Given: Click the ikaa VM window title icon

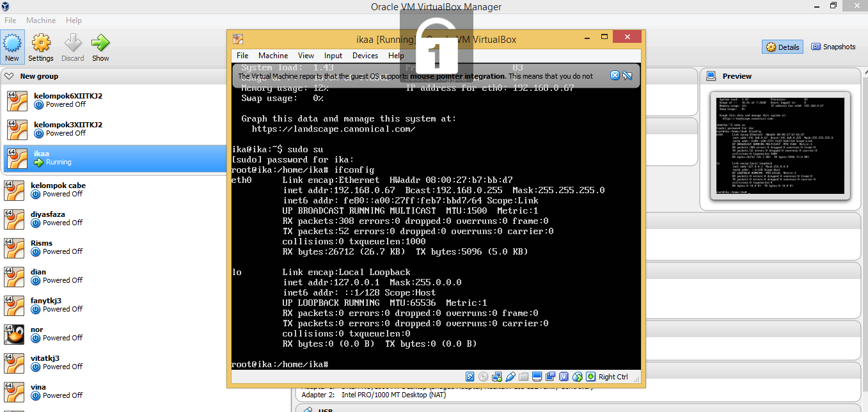Looking at the screenshot, I should (x=238, y=39).
